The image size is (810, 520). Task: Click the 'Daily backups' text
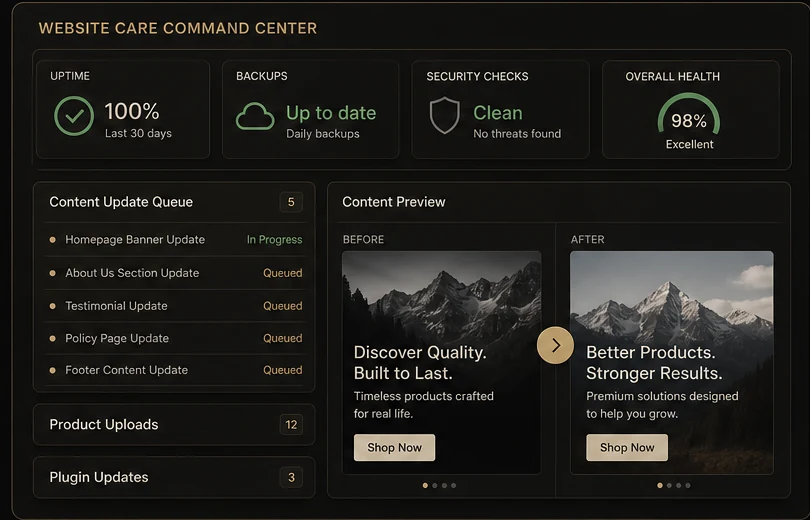[323, 134]
